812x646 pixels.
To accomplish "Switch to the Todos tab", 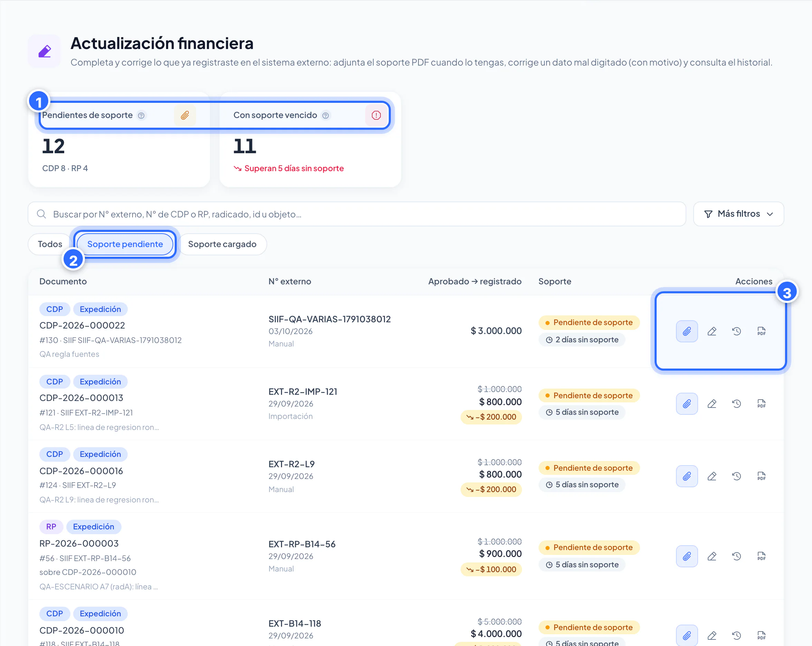I will pos(50,244).
